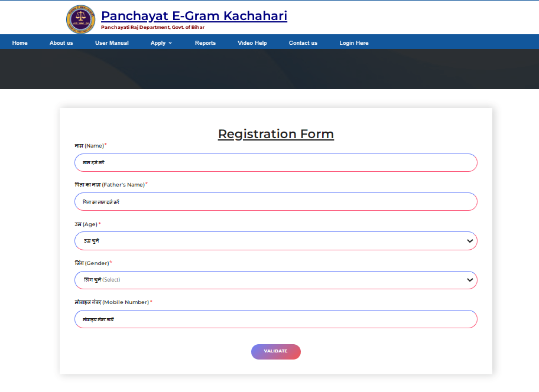Image resolution: width=539 pixels, height=392 pixels.
Task: Click the chevron beside Apply
Action: [x=170, y=43]
